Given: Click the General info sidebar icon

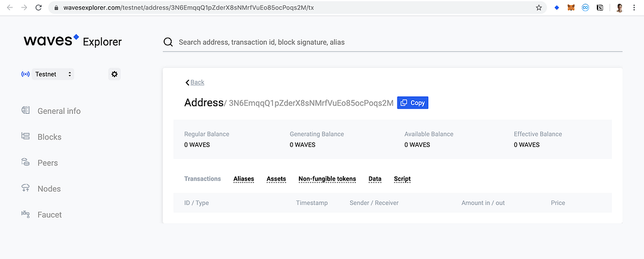Looking at the screenshot, I should (x=25, y=111).
